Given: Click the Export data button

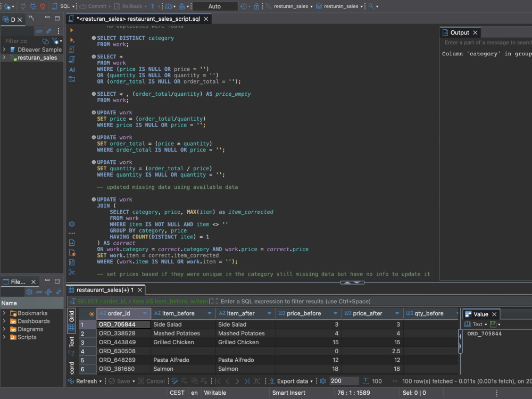Looking at the screenshot, I should coord(291,381).
